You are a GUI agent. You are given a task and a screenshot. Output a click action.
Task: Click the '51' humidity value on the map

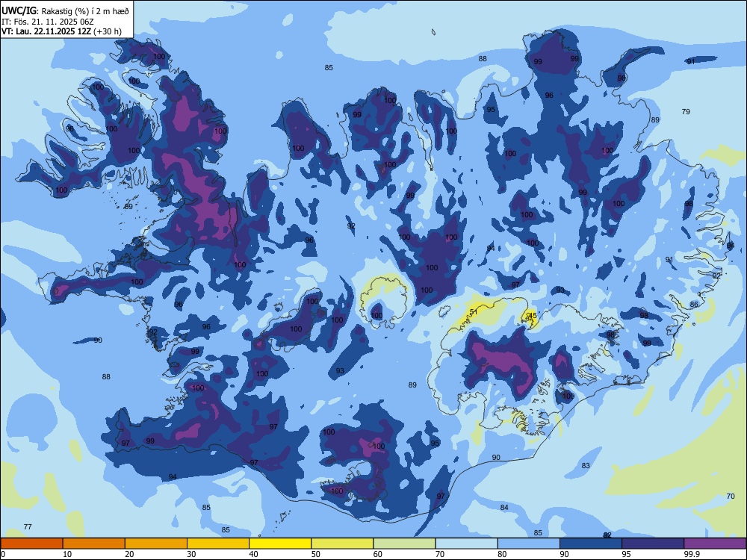point(474,312)
